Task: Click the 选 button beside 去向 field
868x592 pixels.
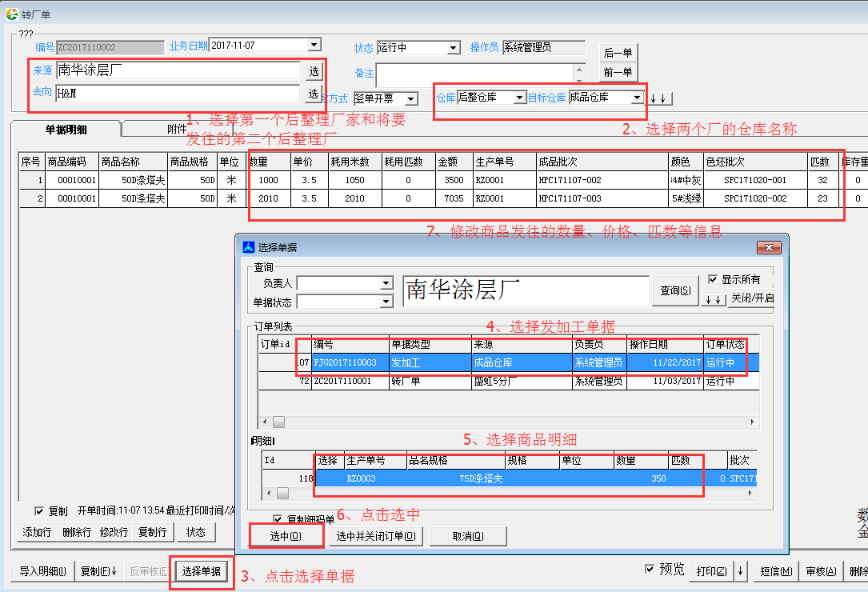Action: (314, 93)
